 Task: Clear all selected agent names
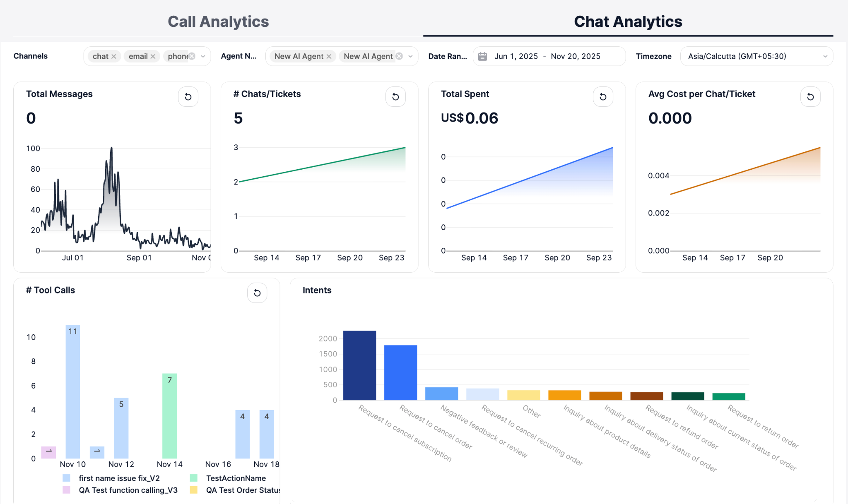pos(399,56)
